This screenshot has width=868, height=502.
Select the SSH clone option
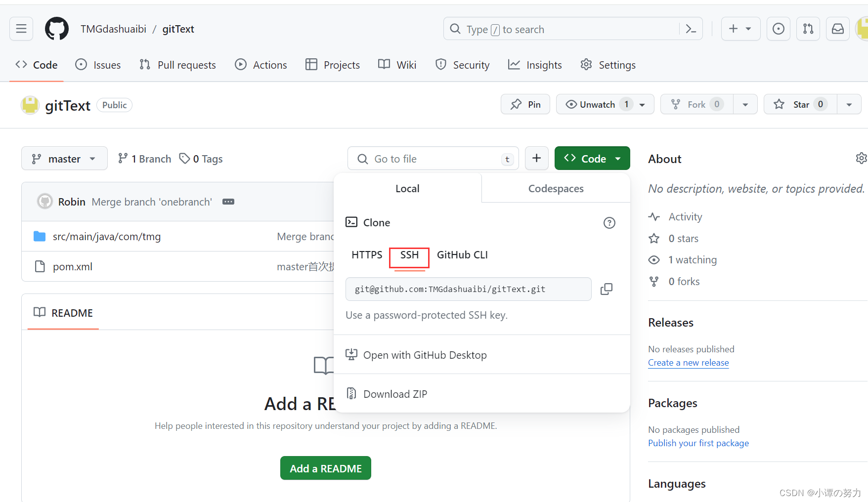(x=409, y=255)
